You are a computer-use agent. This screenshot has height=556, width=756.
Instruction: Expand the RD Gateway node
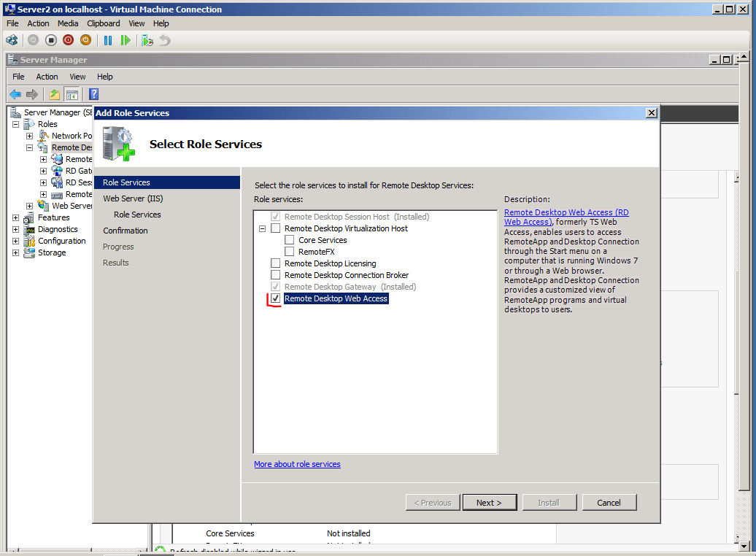[x=43, y=171]
